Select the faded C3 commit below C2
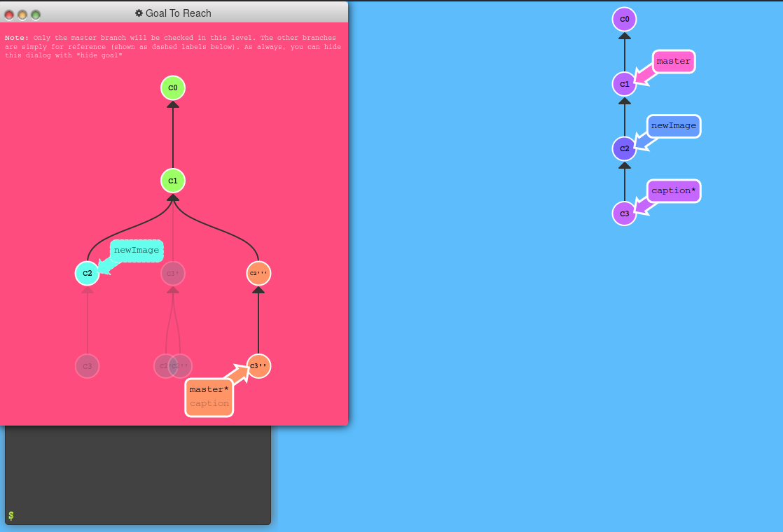783x532 pixels. coord(87,365)
